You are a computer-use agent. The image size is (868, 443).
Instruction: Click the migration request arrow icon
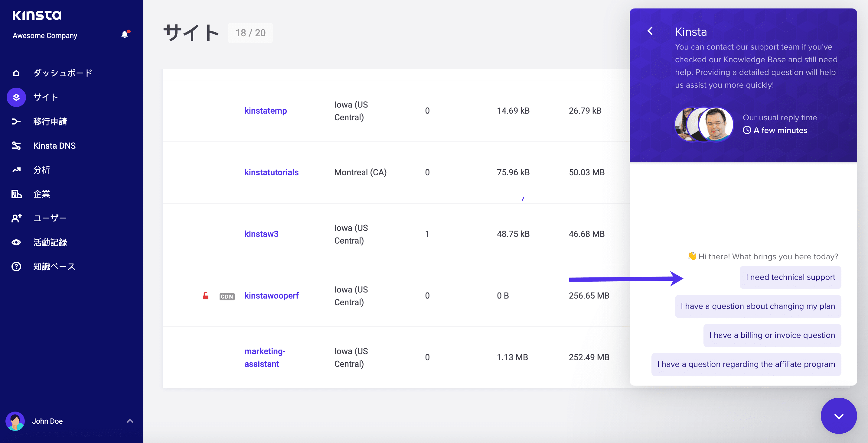[x=16, y=121]
